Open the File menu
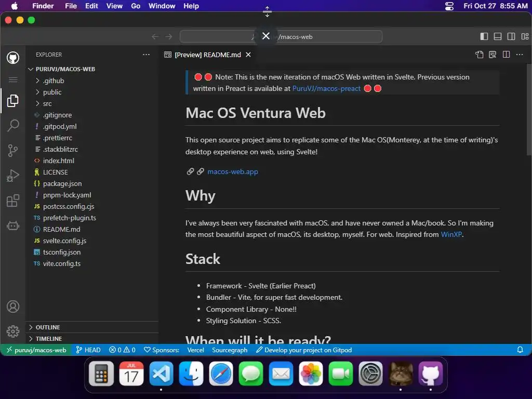The image size is (532, 399). 71,6
